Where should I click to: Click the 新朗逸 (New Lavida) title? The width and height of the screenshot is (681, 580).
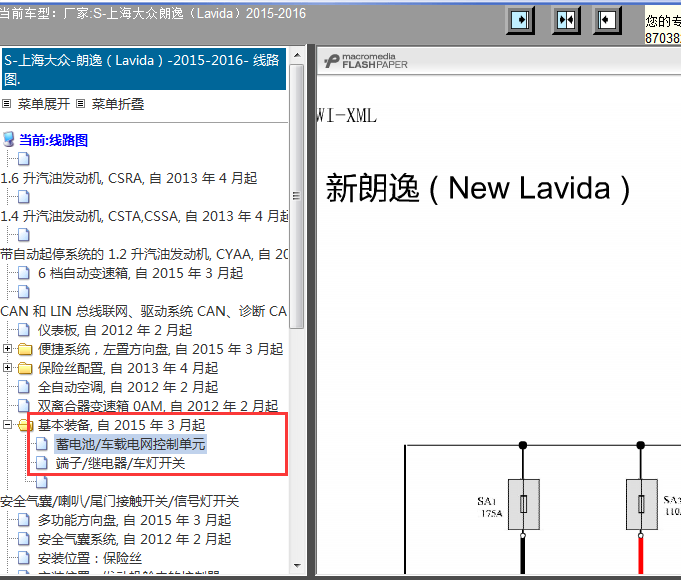pos(478,188)
